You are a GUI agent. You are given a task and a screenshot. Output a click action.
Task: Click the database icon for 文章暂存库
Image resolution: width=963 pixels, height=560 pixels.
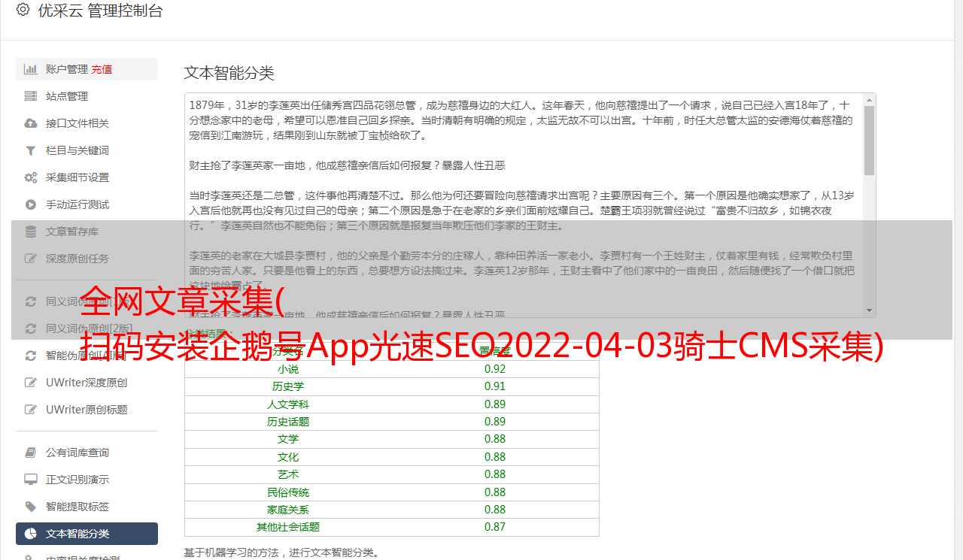31,232
